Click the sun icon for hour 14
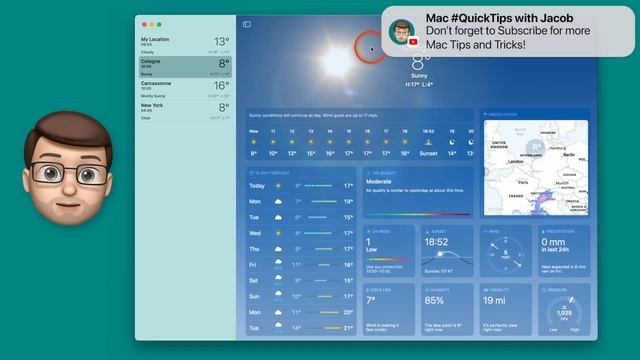The height and width of the screenshot is (360, 640). (330, 142)
